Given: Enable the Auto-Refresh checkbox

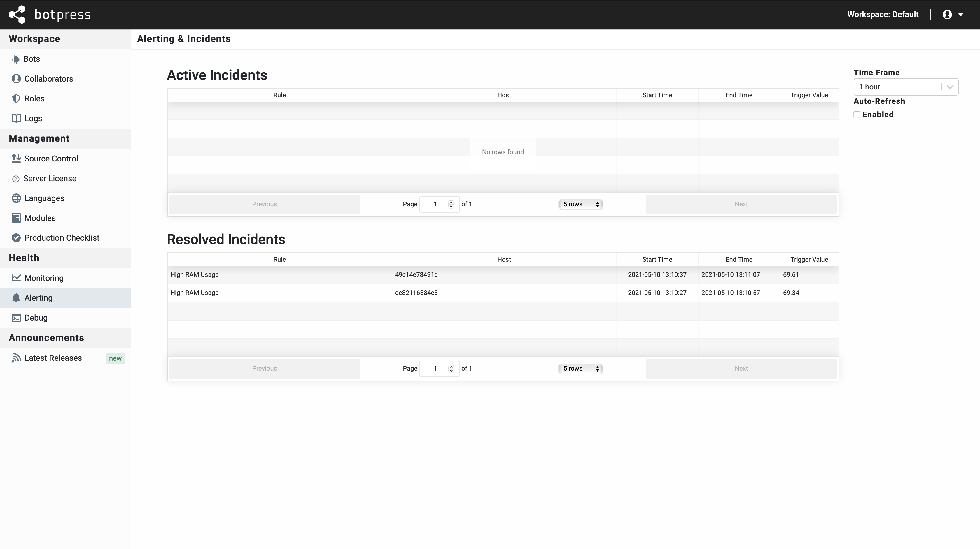Looking at the screenshot, I should coord(857,115).
